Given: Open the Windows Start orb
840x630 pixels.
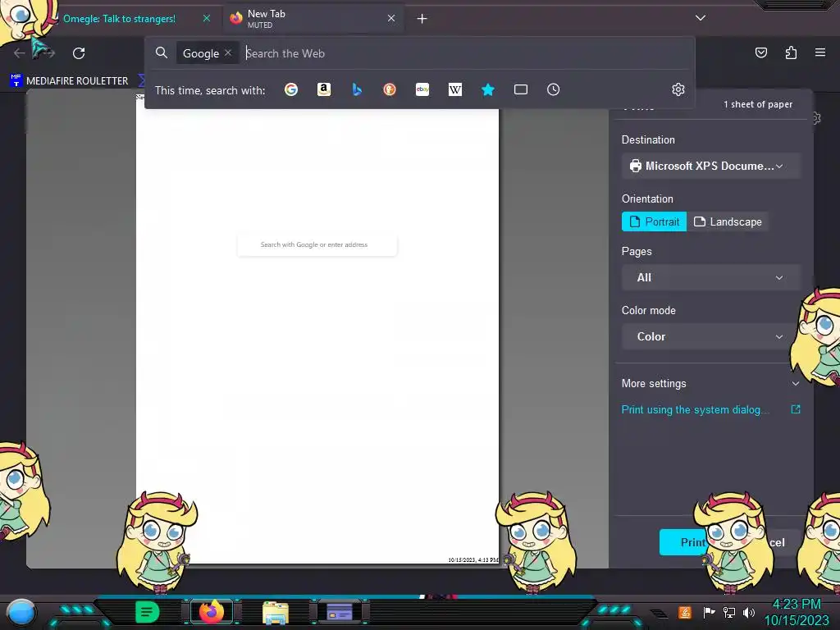Looking at the screenshot, I should click(x=21, y=612).
